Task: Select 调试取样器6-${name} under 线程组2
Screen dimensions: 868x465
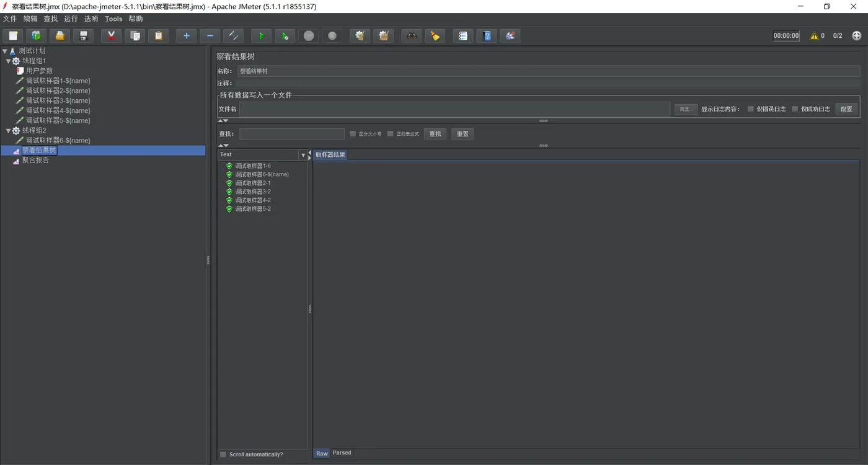Action: coord(58,141)
